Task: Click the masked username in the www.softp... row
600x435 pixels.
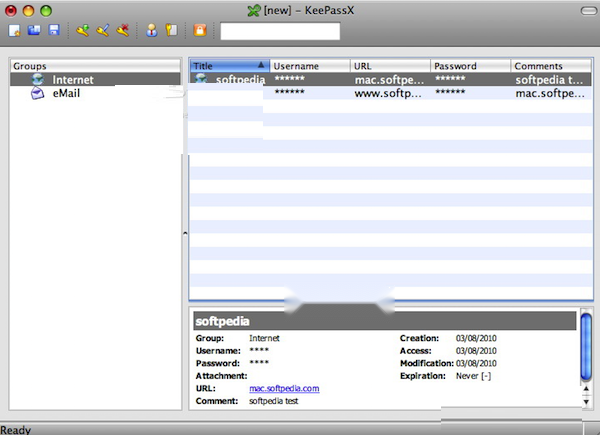Action: pyautogui.click(x=290, y=92)
